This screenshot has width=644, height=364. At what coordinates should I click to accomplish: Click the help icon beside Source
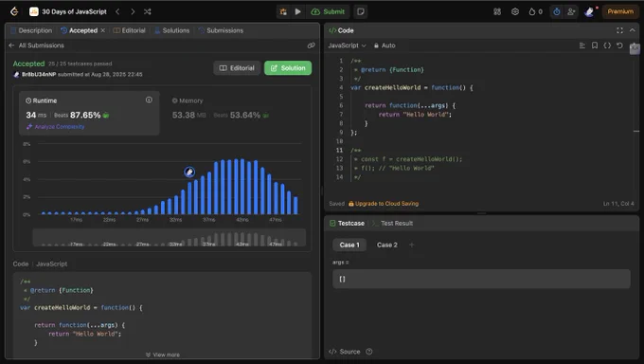pyautogui.click(x=368, y=352)
